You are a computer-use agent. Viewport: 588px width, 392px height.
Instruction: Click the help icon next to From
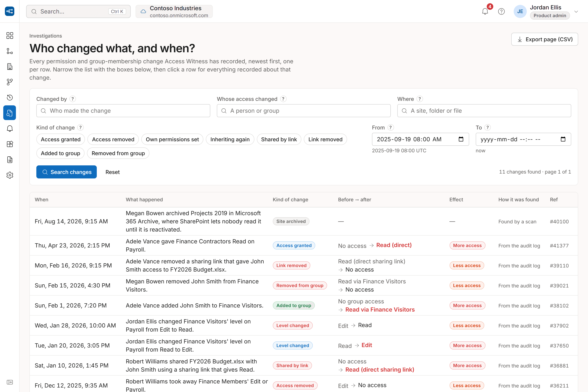[x=391, y=127]
